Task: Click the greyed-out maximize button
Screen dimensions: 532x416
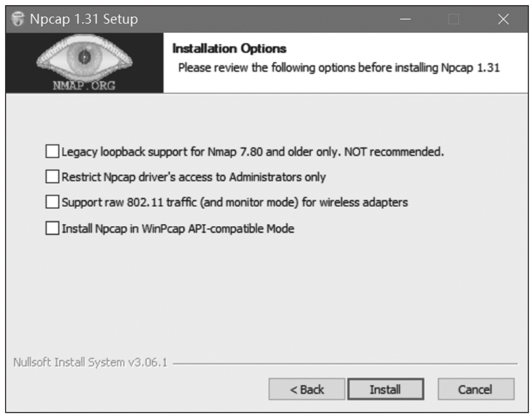Action: (454, 20)
